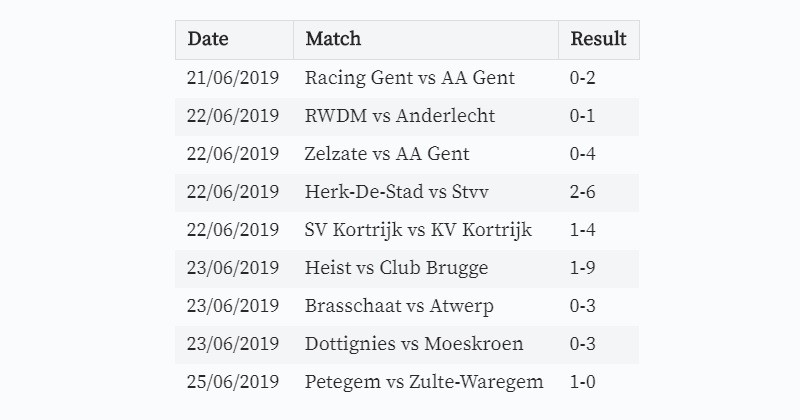Screen dimensions: 800x420
Task: Click the 0-4 result cell
Action: [x=598, y=154]
